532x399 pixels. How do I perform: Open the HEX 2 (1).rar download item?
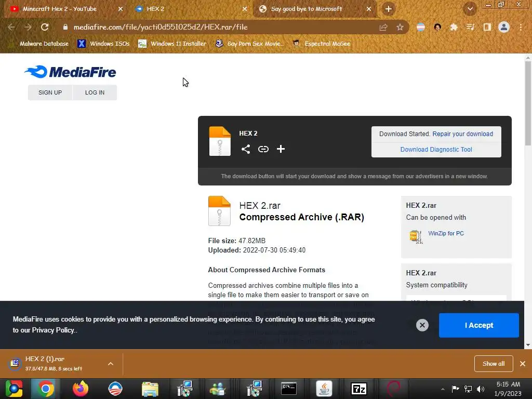pyautogui.click(x=54, y=363)
